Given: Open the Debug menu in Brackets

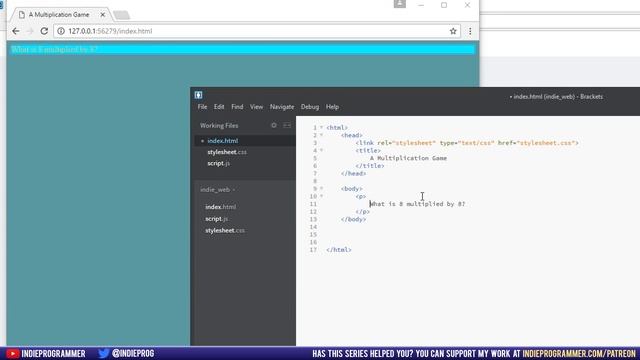Looking at the screenshot, I should point(310,107).
